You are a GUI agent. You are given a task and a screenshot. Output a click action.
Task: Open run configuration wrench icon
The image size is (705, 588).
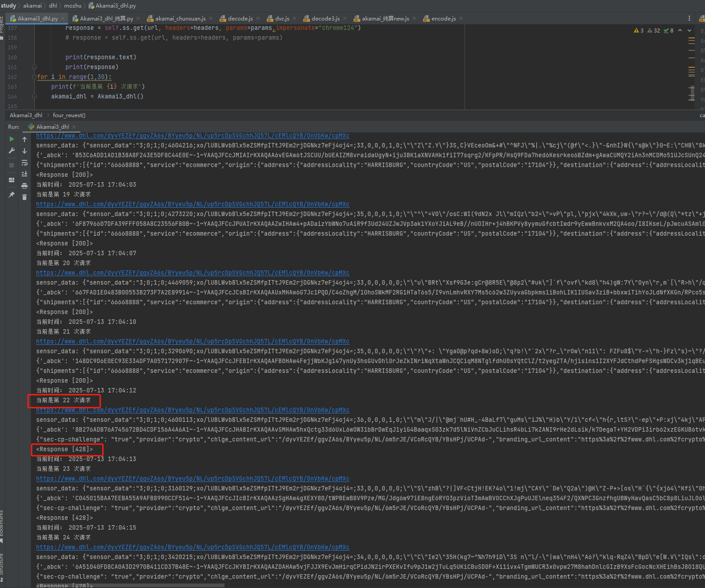12,151
